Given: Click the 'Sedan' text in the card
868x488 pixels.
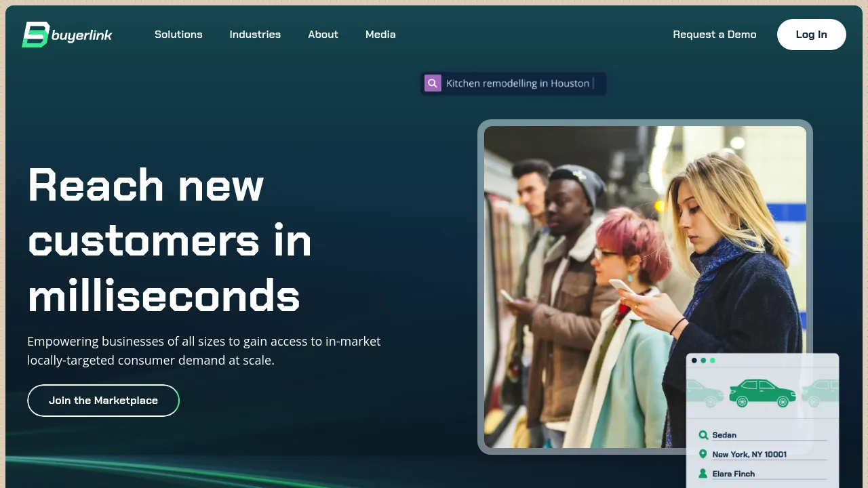Looking at the screenshot, I should point(724,435).
